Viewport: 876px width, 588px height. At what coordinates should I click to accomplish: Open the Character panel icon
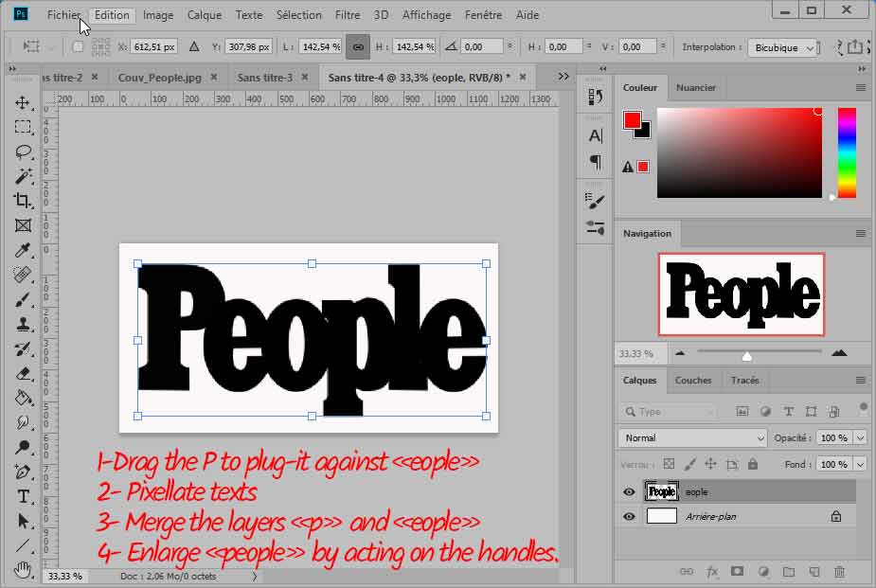point(596,135)
